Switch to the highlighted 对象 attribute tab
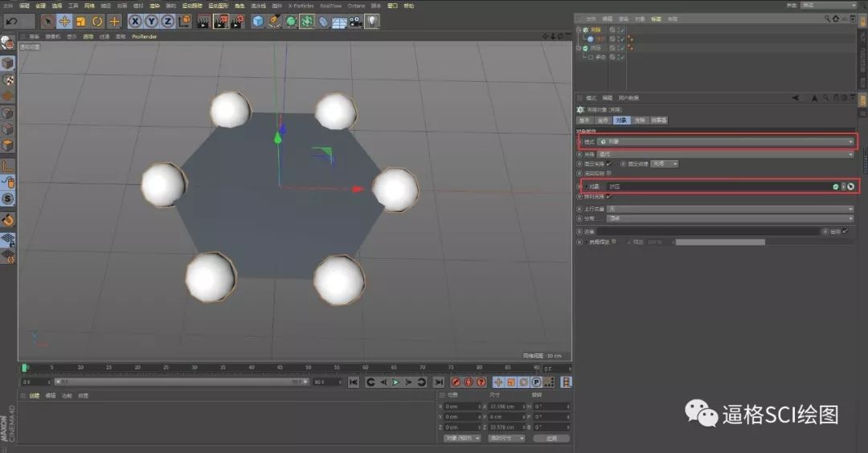Viewport: 868px width, 453px height. pos(621,120)
